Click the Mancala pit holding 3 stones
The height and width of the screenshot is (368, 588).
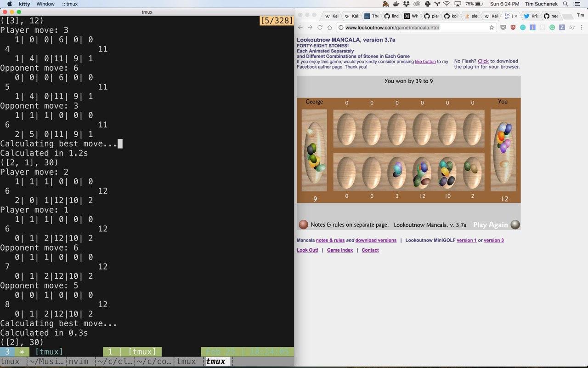(397, 173)
